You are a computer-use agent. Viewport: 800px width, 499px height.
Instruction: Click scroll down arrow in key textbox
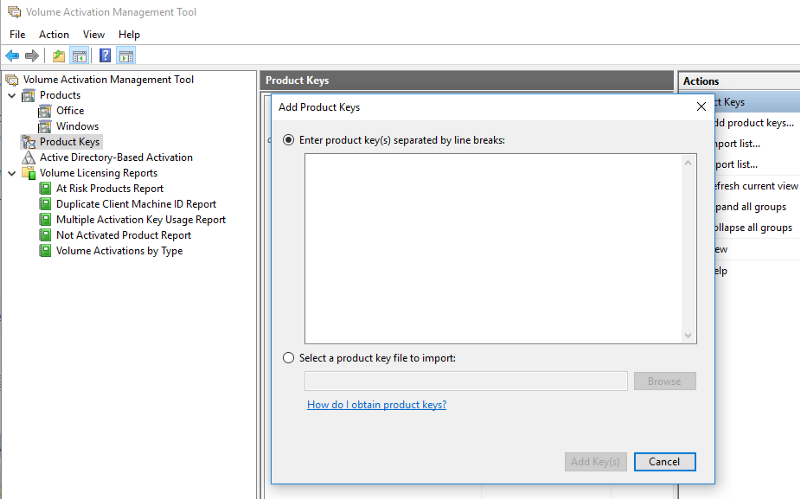(x=688, y=335)
